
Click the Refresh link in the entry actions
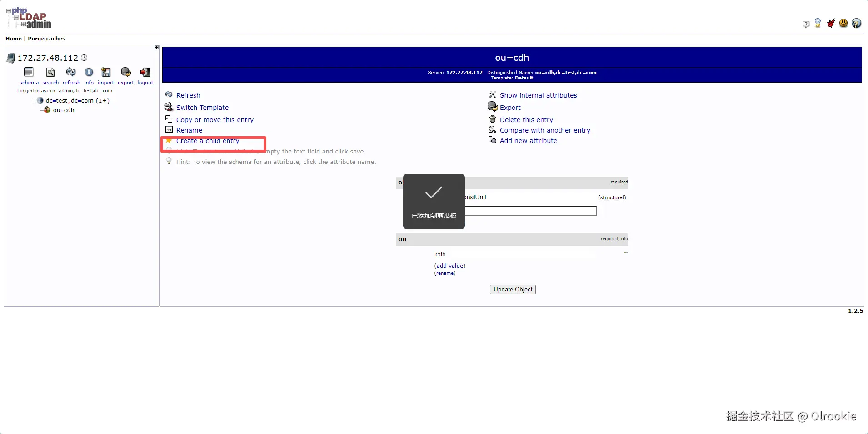point(188,95)
